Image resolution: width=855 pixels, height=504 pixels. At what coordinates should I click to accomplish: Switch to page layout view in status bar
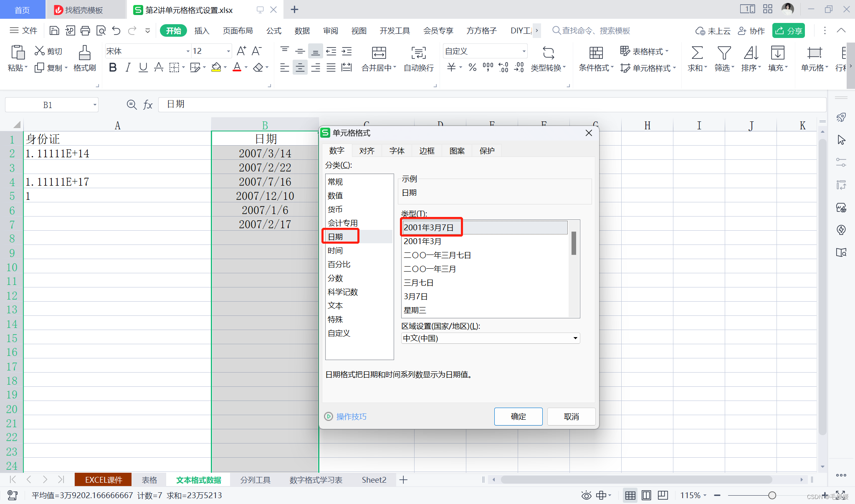(646, 495)
